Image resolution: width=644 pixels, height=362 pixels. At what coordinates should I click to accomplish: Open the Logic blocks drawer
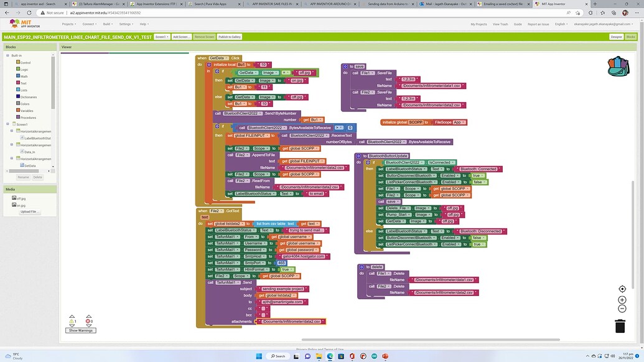[x=25, y=69]
